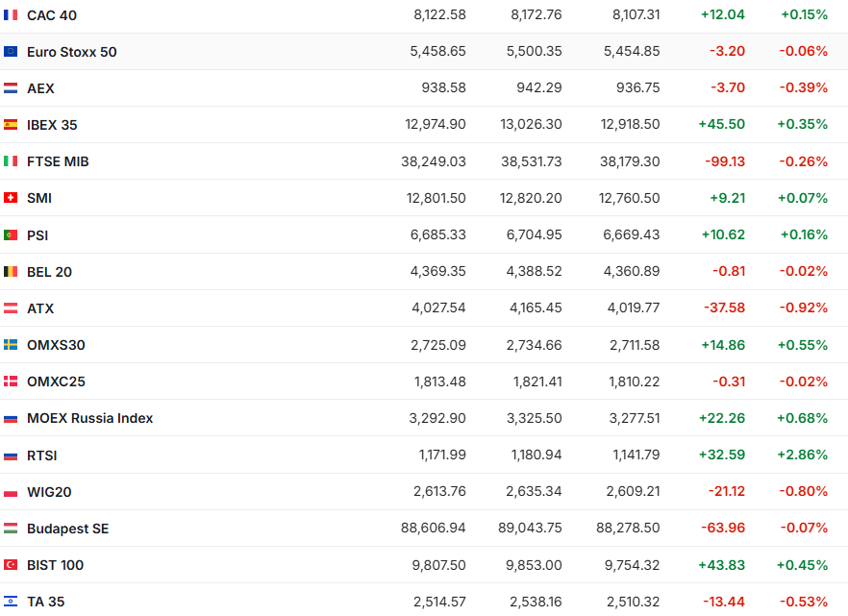The height and width of the screenshot is (616, 848).
Task: Go to the BEL 20 index
Action: (49, 272)
